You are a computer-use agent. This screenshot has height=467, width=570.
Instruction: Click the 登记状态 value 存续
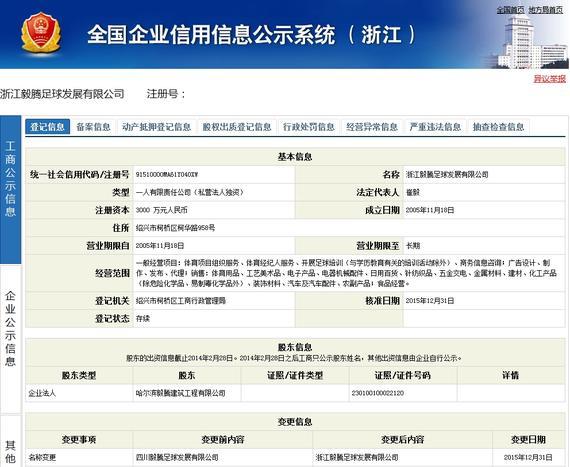[x=143, y=319]
